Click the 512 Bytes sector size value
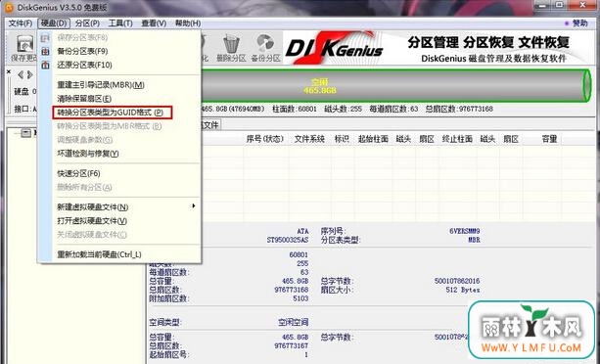 463,290
